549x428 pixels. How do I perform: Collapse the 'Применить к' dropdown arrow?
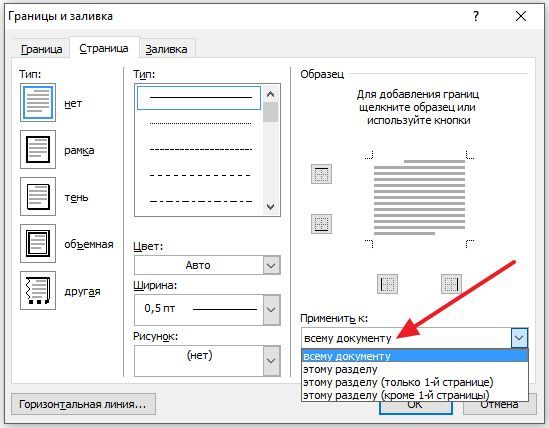519,338
